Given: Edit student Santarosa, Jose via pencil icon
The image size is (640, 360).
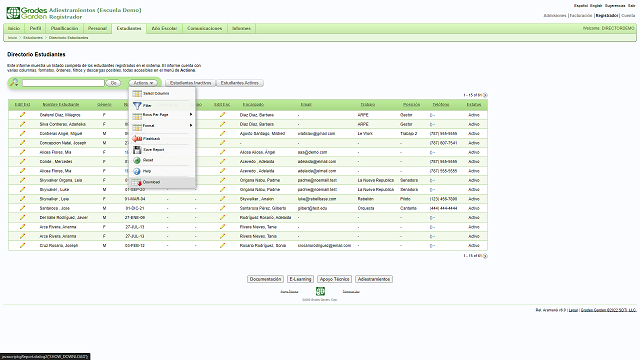Looking at the screenshot, I should pos(22,208).
